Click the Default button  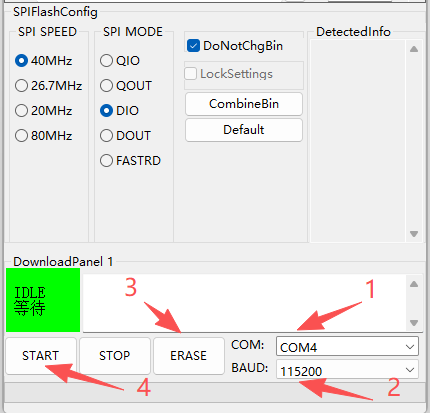[244, 130]
